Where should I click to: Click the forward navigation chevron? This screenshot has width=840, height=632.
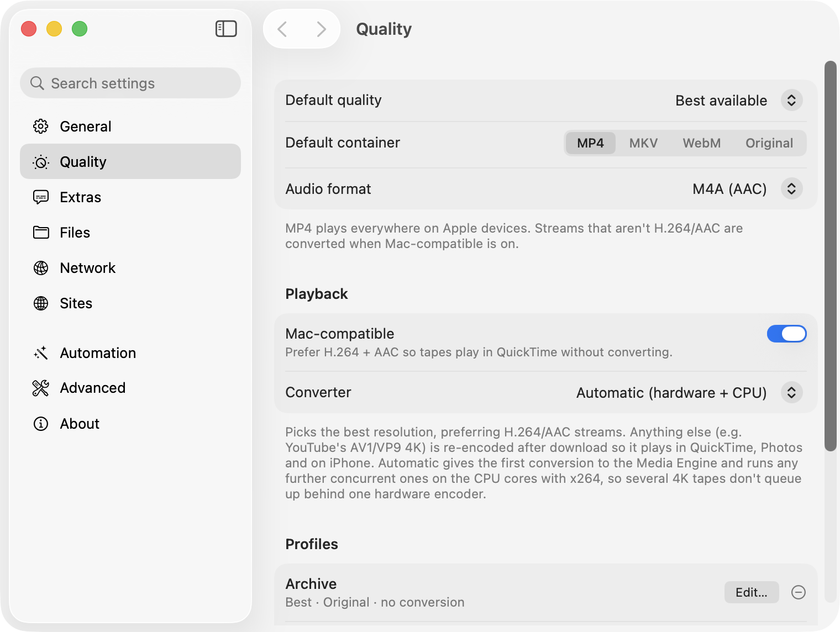(321, 29)
